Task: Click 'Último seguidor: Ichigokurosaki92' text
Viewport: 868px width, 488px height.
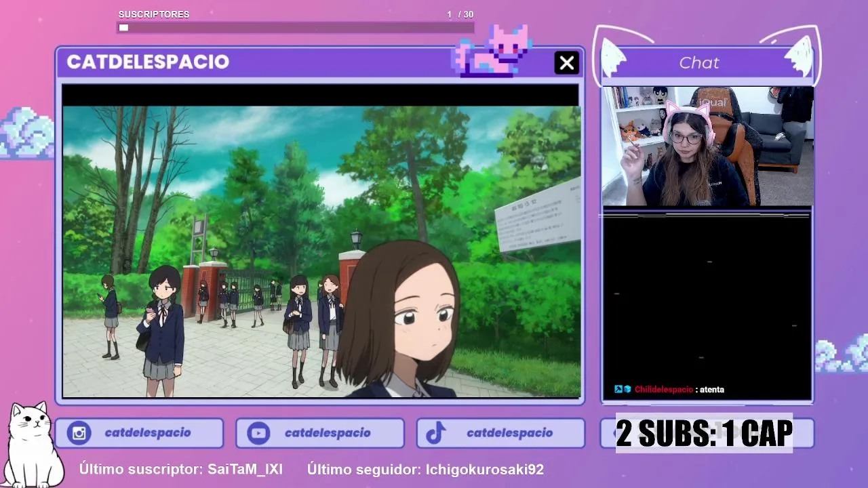Action: coord(425,469)
